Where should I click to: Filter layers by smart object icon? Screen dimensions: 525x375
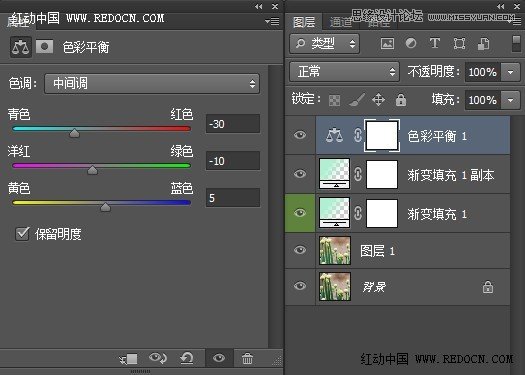pos(483,44)
